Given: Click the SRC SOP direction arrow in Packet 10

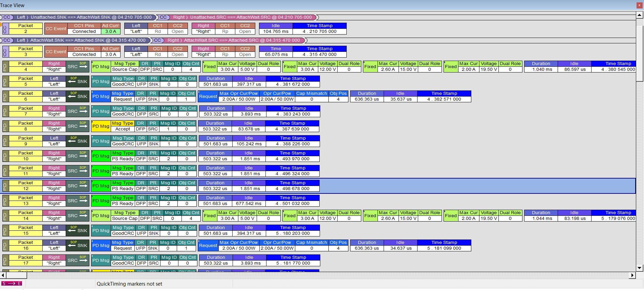Looking at the screenshot, I should [78, 156].
